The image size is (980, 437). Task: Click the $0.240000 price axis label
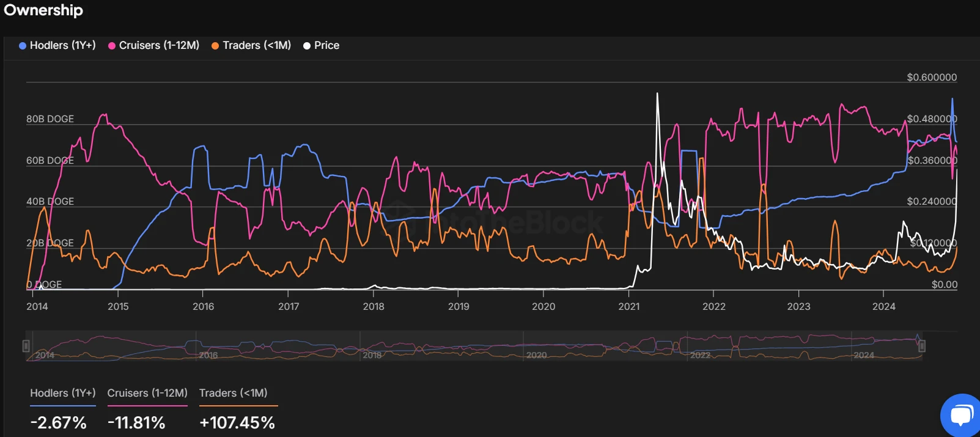932,201
